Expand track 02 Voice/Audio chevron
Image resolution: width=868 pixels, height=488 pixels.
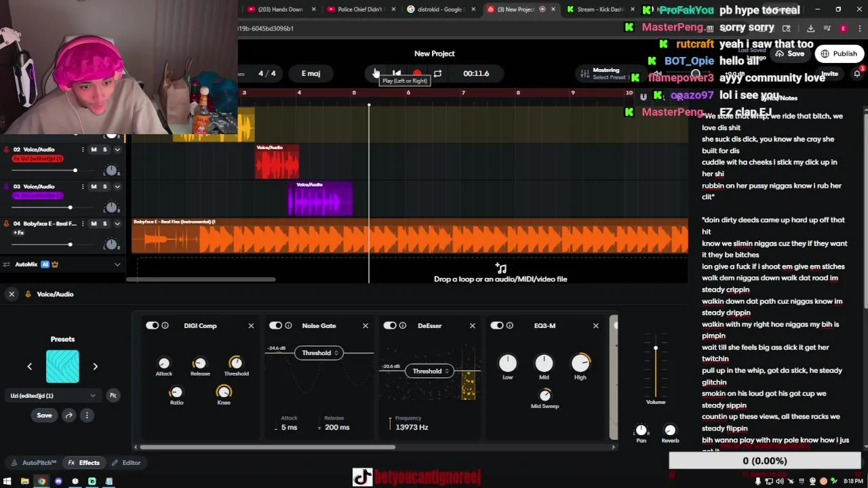[x=117, y=149]
